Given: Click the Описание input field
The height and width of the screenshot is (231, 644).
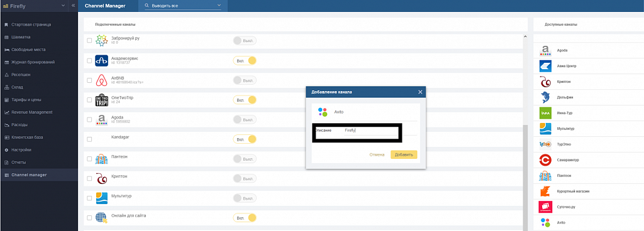Looking at the screenshot, I should click(380, 130).
